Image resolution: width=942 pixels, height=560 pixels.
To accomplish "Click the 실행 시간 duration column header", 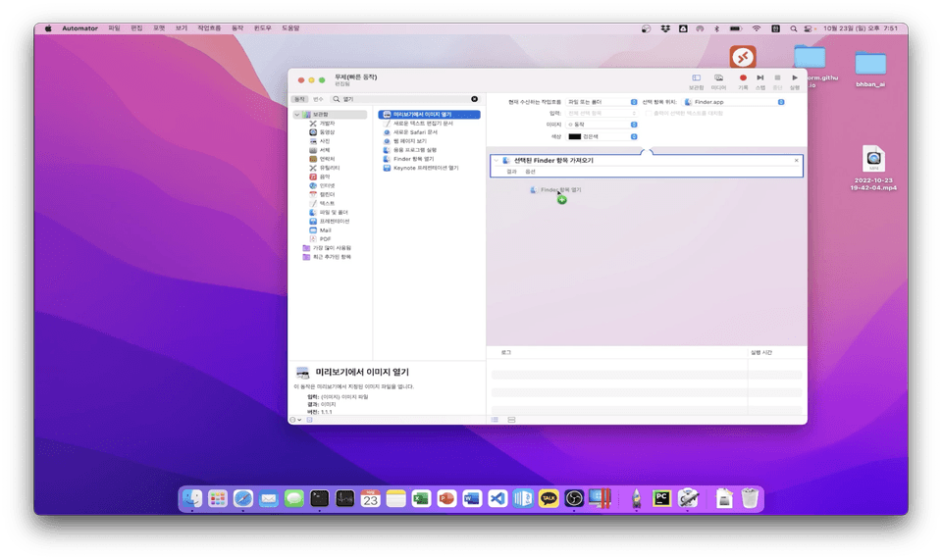I will pos(761,352).
